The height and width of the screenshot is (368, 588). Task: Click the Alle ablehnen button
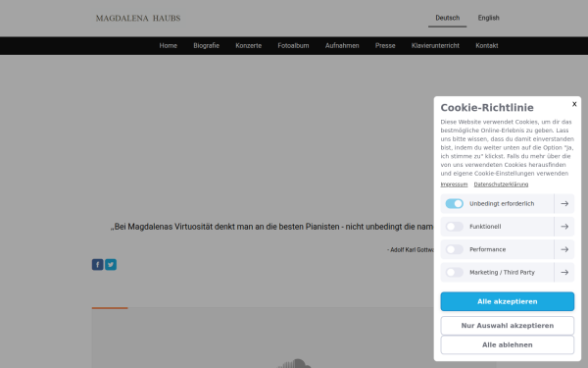click(x=507, y=344)
